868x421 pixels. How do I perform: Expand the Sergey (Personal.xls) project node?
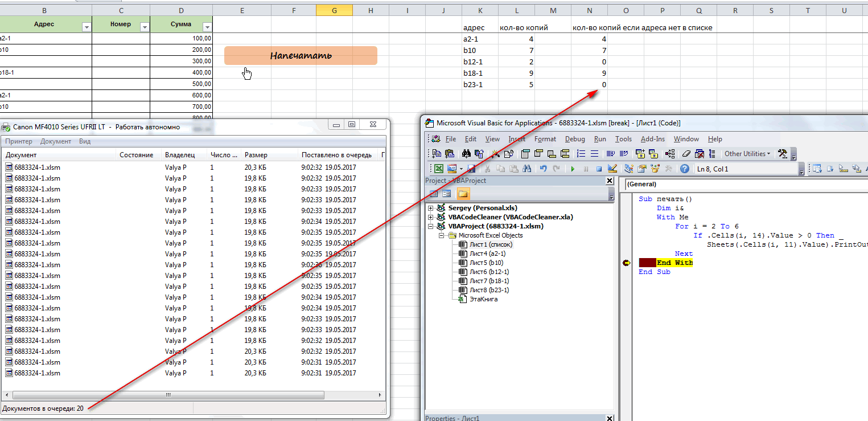click(x=431, y=208)
